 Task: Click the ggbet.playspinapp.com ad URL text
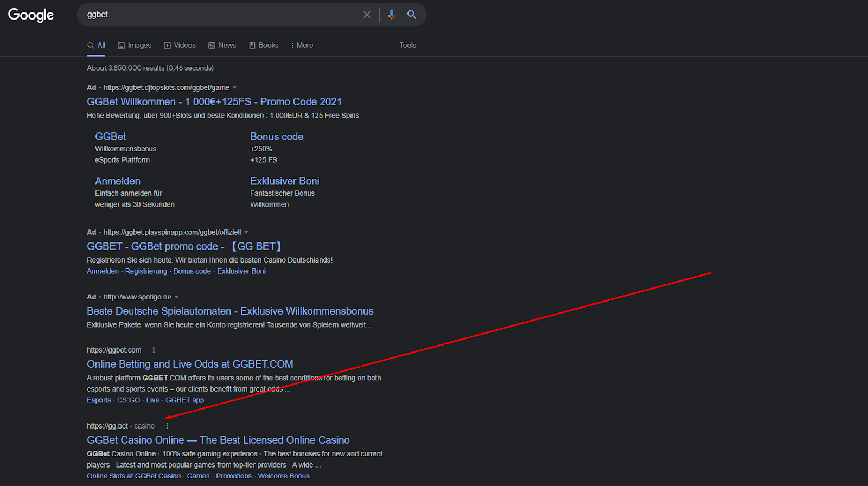[x=173, y=233]
